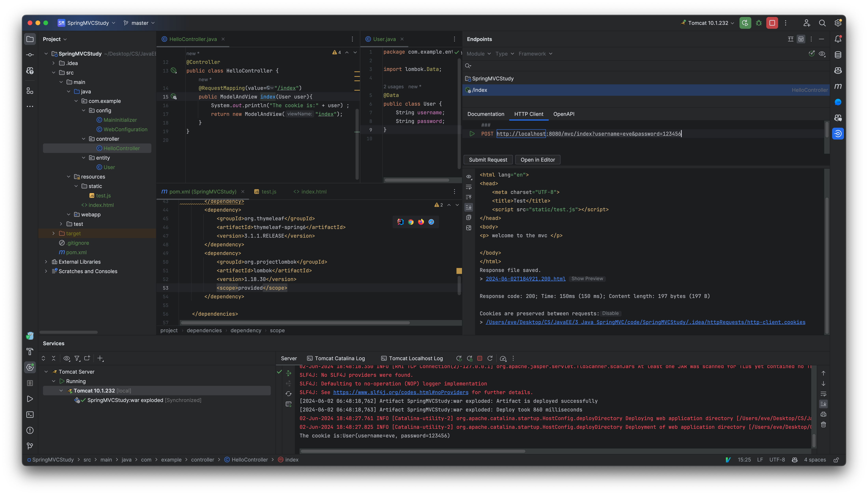This screenshot has height=495, width=868.
Task: Toggle the Endpoints filter eye icon
Action: (x=822, y=54)
